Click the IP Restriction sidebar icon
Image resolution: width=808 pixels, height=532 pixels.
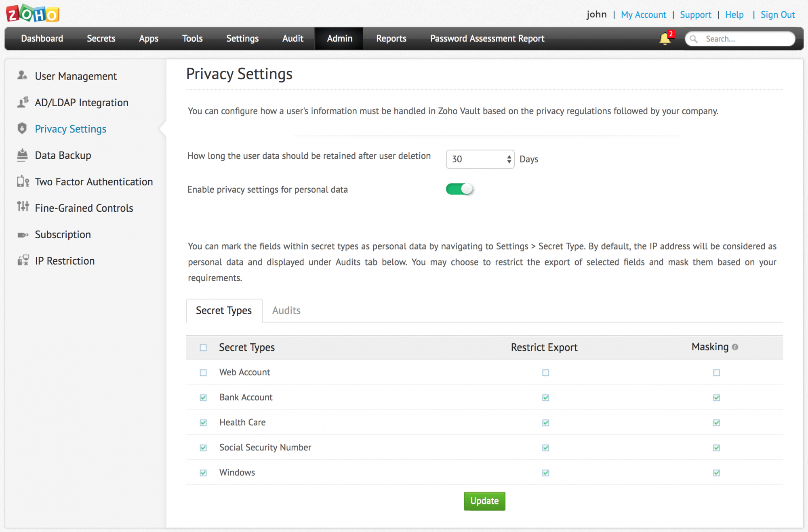tap(23, 261)
